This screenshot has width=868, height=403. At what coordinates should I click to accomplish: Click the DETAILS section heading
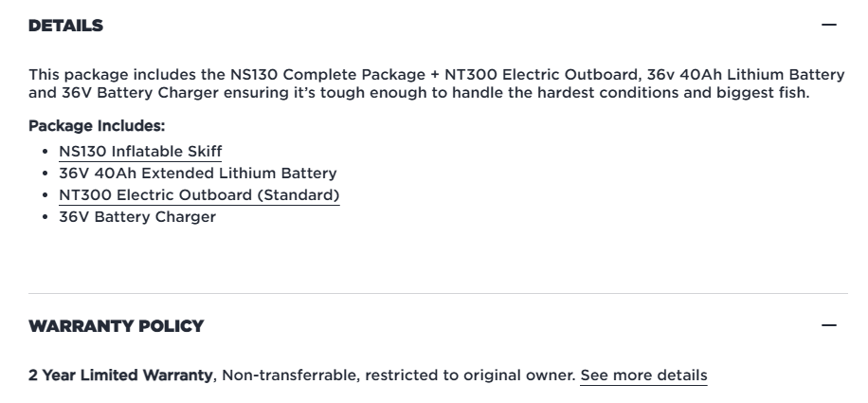(65, 26)
